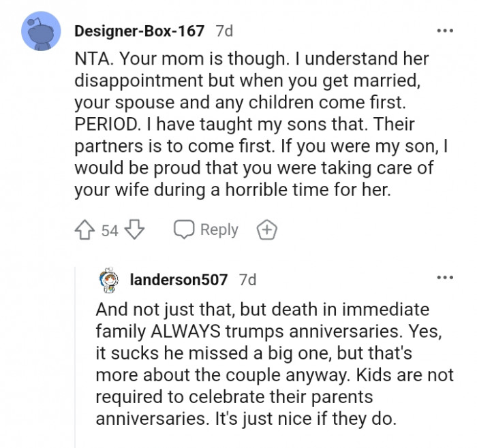Click the word PERIOD in the top comment
Viewport: 477px width, 448px height.
pos(106,124)
